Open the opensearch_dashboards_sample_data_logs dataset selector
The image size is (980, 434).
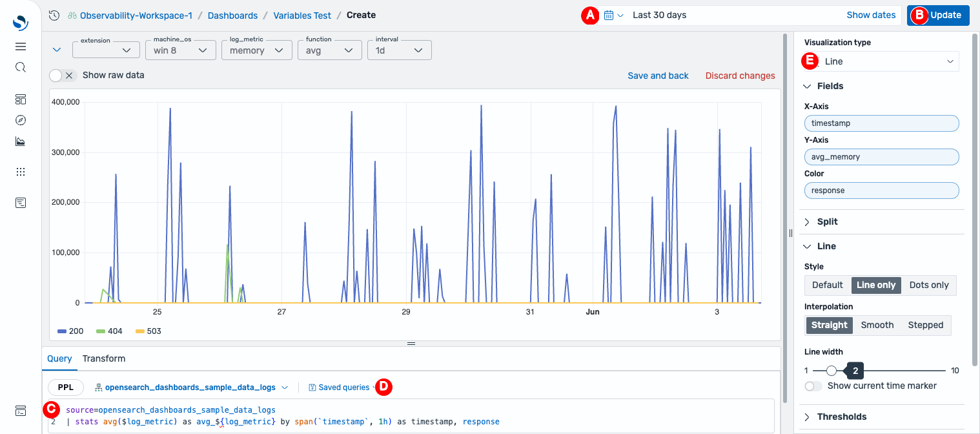tap(191, 387)
